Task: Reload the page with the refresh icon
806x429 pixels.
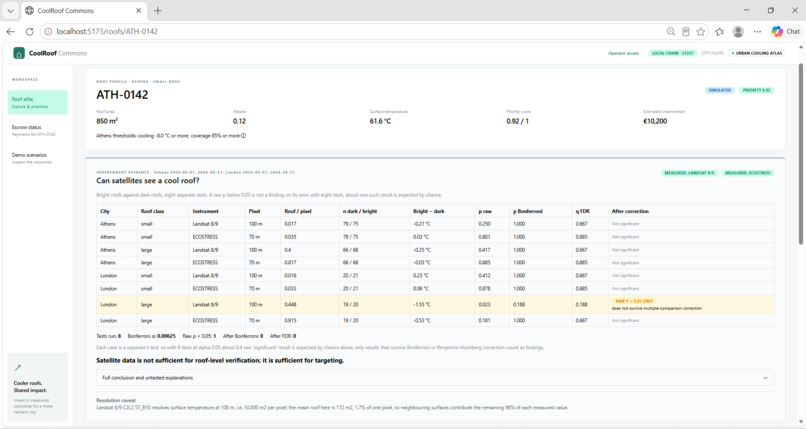Action: tap(29, 31)
